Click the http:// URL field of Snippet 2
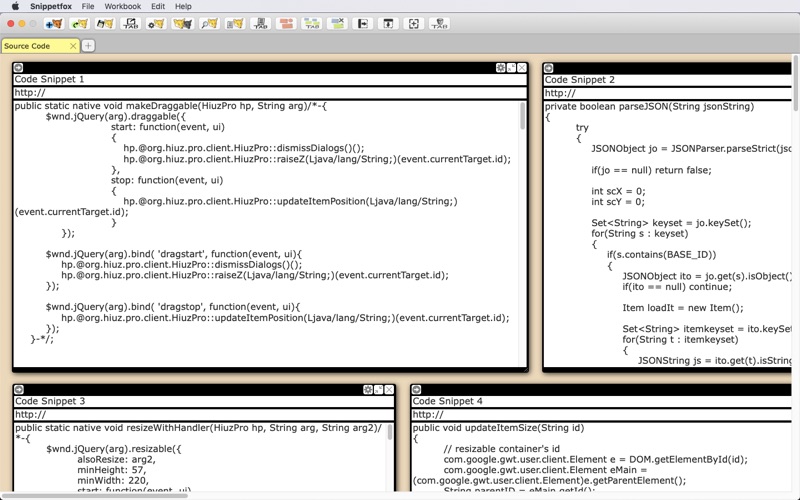800x500 pixels. (668, 93)
